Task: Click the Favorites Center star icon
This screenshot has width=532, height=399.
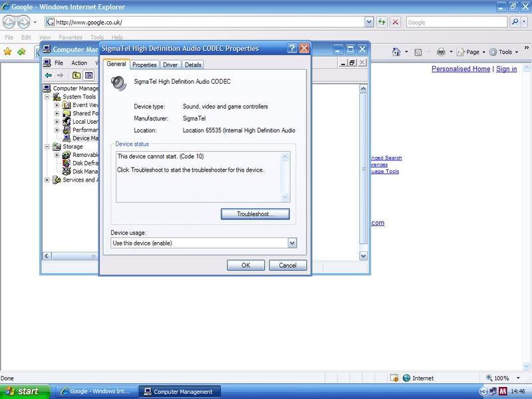Action: (x=8, y=52)
